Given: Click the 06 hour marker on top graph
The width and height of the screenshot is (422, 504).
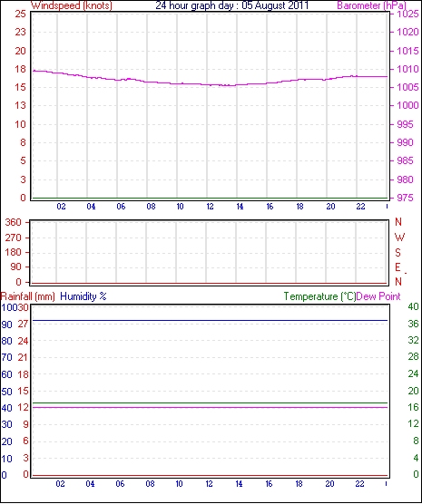Looking at the screenshot, I should (x=121, y=207).
